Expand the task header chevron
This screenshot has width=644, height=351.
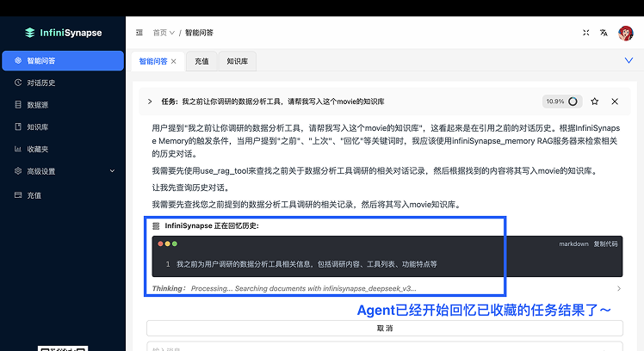pos(150,102)
